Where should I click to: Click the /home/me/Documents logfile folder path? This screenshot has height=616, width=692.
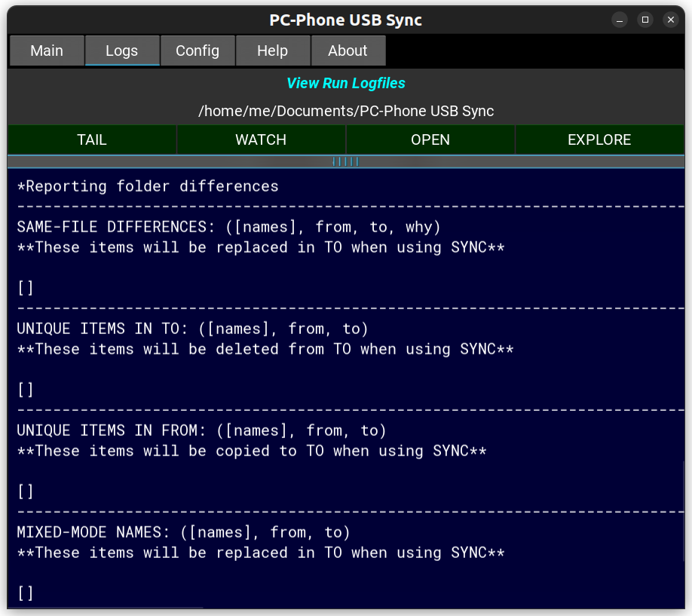click(346, 111)
